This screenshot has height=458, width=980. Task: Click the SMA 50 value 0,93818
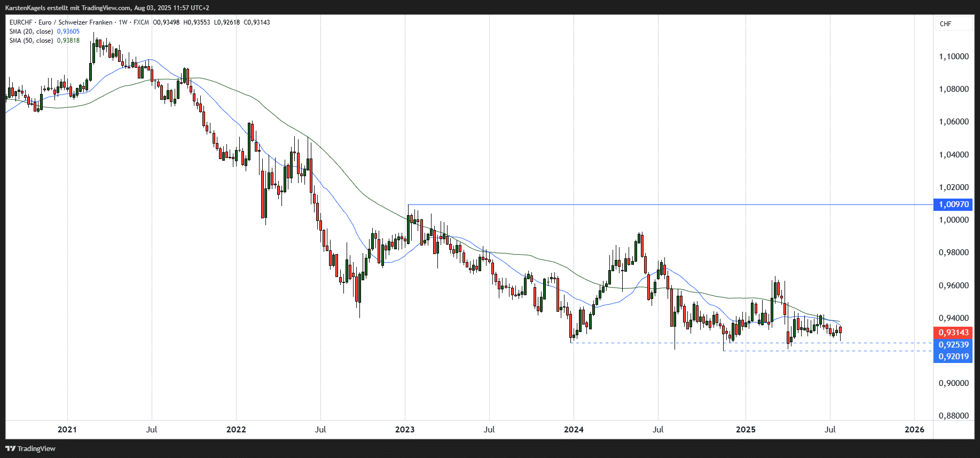(68, 41)
